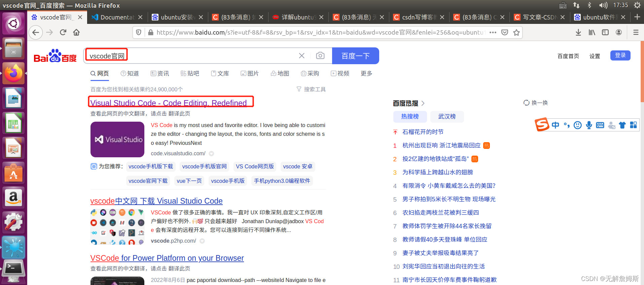Open Sogou toolbox grid icon

tap(633, 125)
